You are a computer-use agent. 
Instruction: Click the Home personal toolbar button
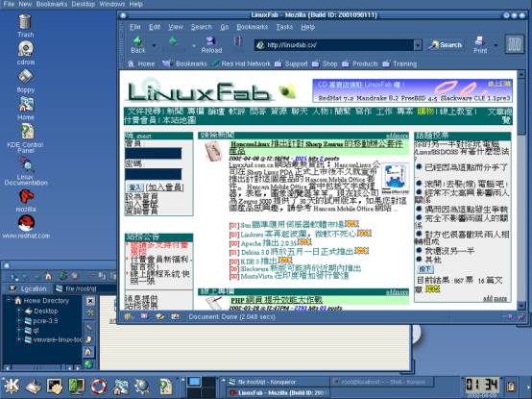pyautogui.click(x=141, y=63)
